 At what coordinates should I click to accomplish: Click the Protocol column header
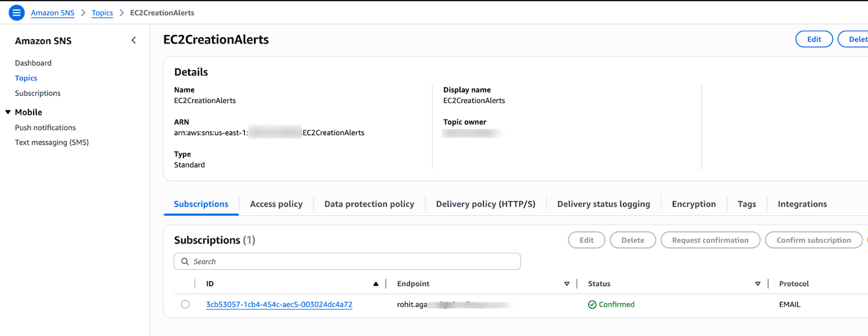tap(794, 284)
